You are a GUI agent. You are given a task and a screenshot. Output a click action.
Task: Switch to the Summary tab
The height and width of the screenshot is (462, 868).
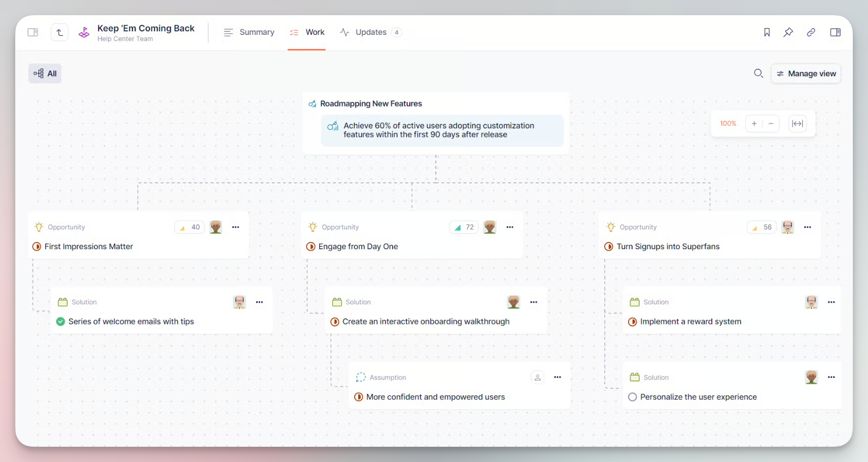249,32
